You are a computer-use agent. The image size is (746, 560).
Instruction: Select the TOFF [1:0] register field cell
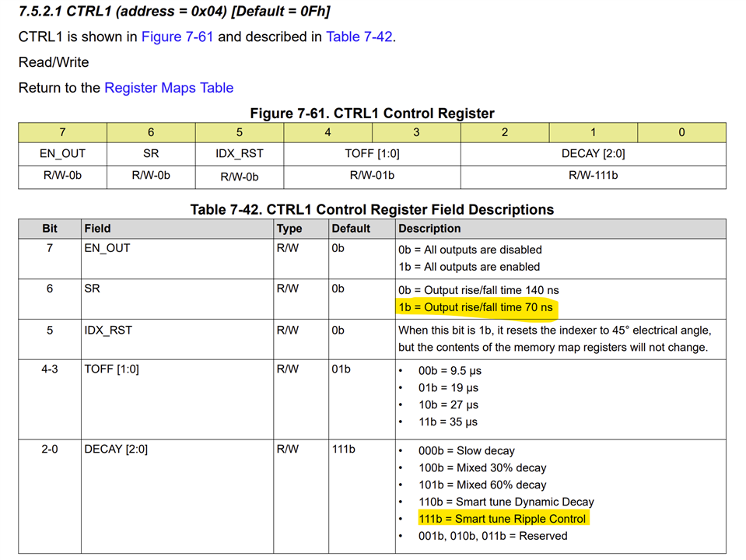[372, 154]
